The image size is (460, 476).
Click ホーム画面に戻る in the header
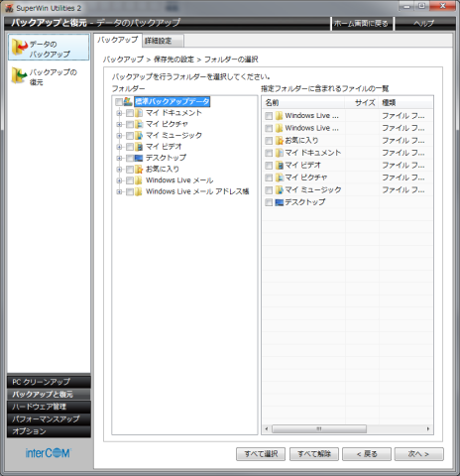pyautogui.click(x=362, y=24)
